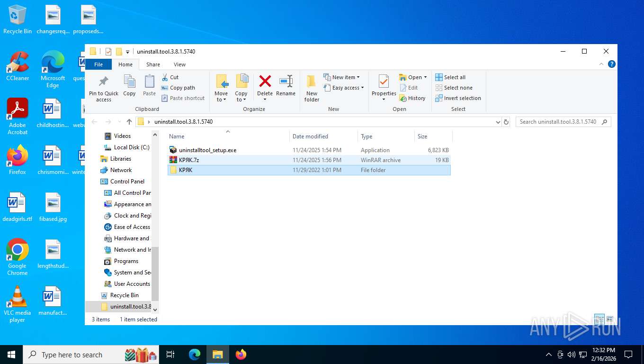Select Videos in navigation pane
Viewport: 644px width, 364px height.
pyautogui.click(x=122, y=136)
